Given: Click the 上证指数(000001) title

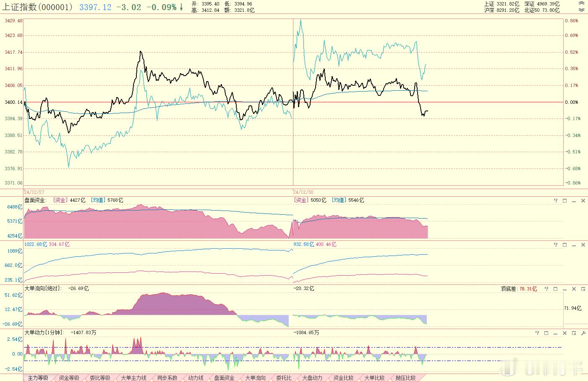Looking at the screenshot, I should pos(38,7).
